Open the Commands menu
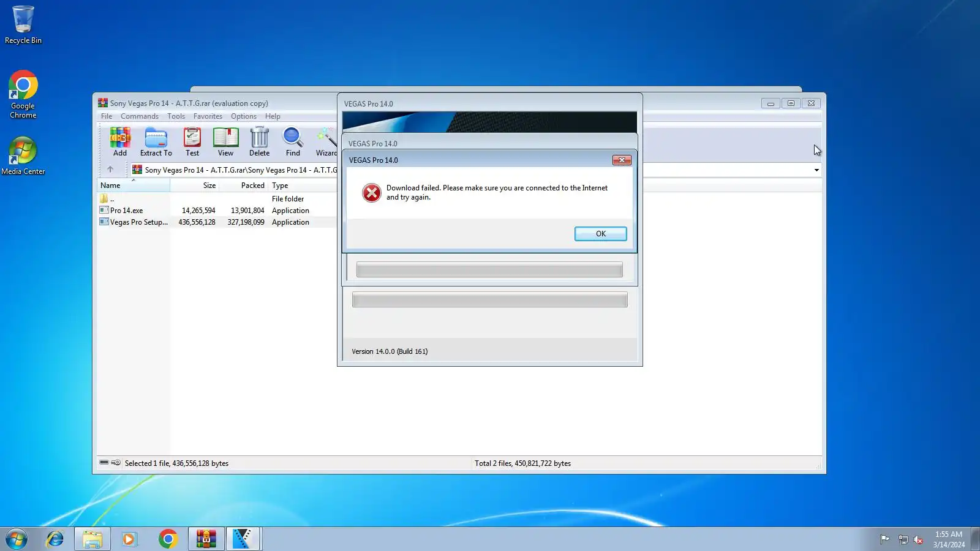Viewport: 980px width, 551px height. coord(140,116)
